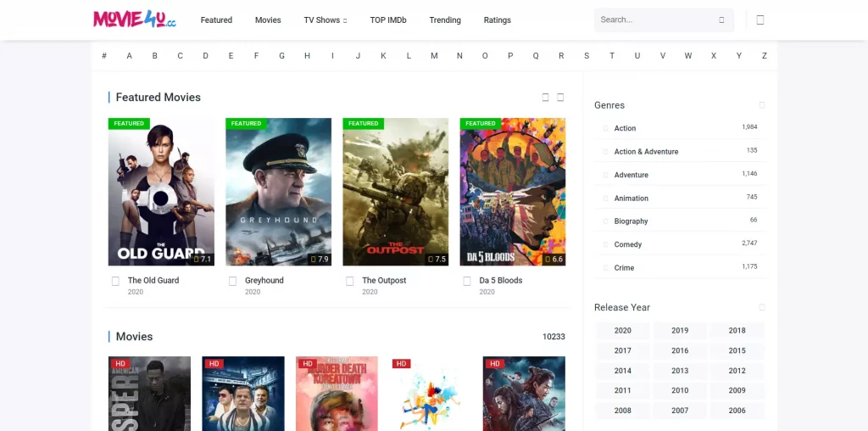Collapse the Genres sidebar section

pyautogui.click(x=762, y=105)
